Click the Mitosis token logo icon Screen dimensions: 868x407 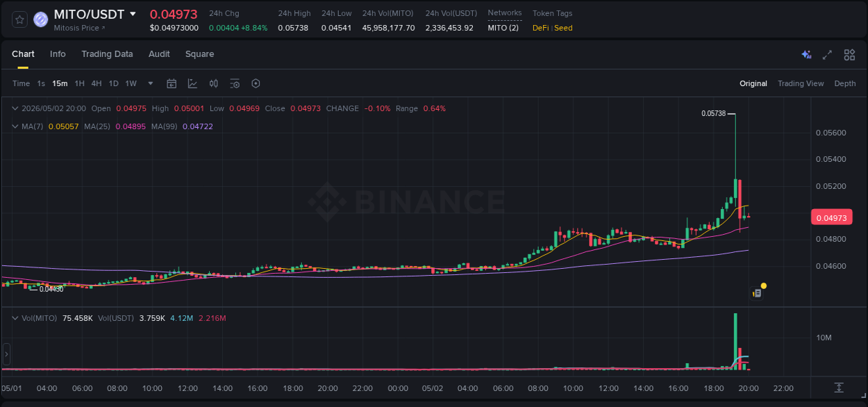[41, 19]
